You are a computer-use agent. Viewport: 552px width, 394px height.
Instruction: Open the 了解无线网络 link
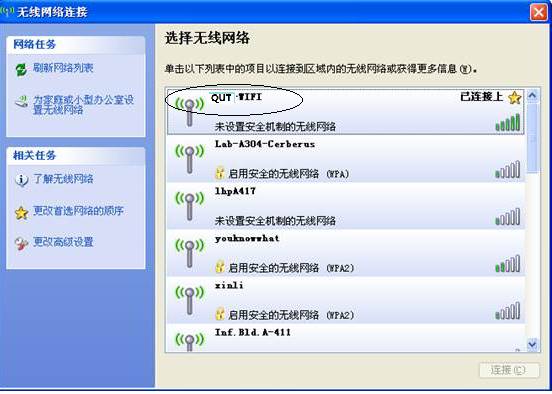[x=63, y=179]
